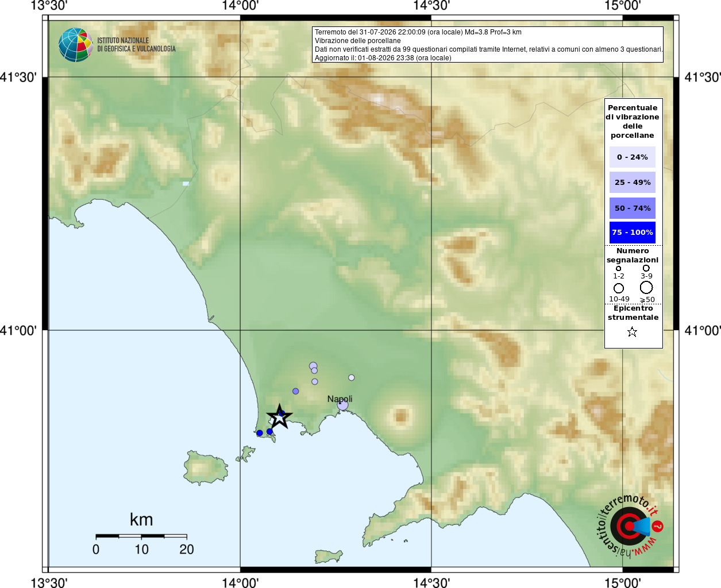This screenshot has width=721, height=588.
Task: Click the black-and-white scale bar
Action: (141, 536)
